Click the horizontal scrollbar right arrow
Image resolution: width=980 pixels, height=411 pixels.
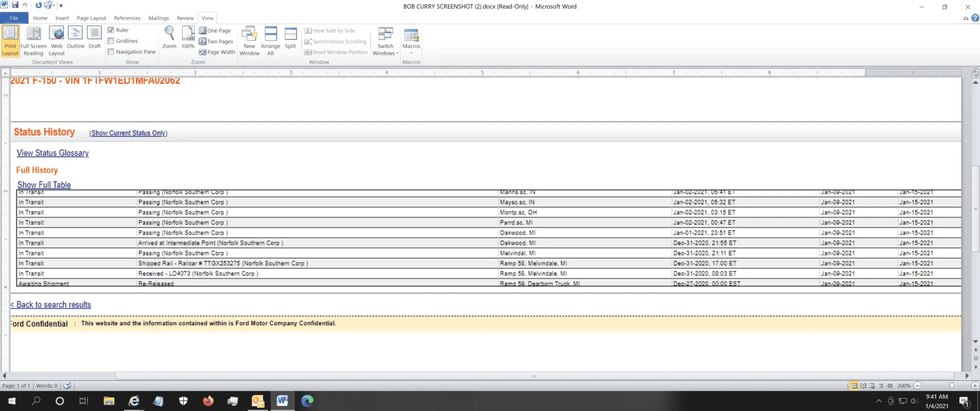pyautogui.click(x=967, y=376)
